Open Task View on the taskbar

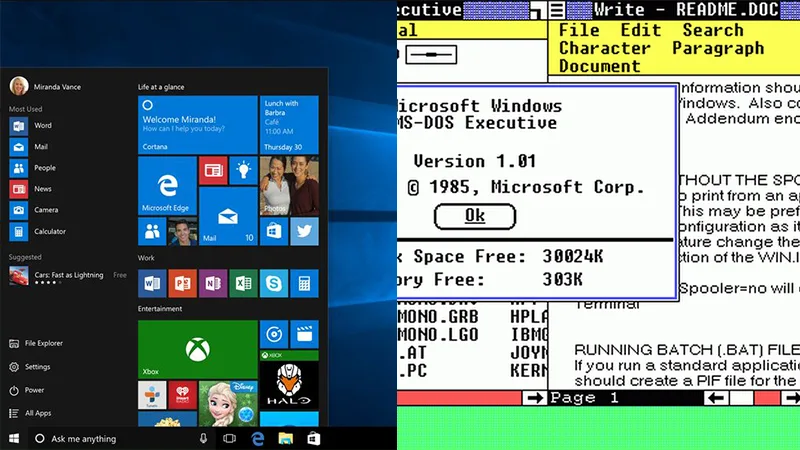[x=230, y=439]
